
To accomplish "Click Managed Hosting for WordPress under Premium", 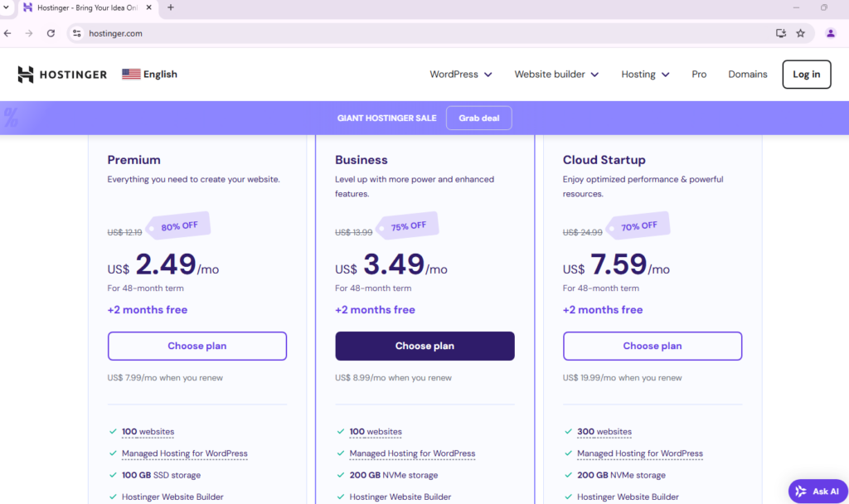I will coord(184,453).
